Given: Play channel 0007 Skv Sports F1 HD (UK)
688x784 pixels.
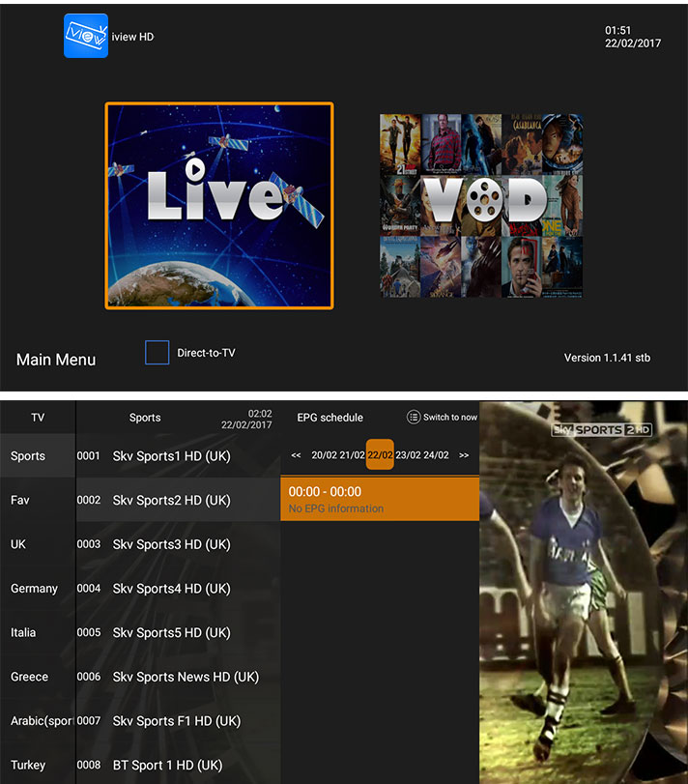Looking at the screenshot, I should [x=178, y=720].
